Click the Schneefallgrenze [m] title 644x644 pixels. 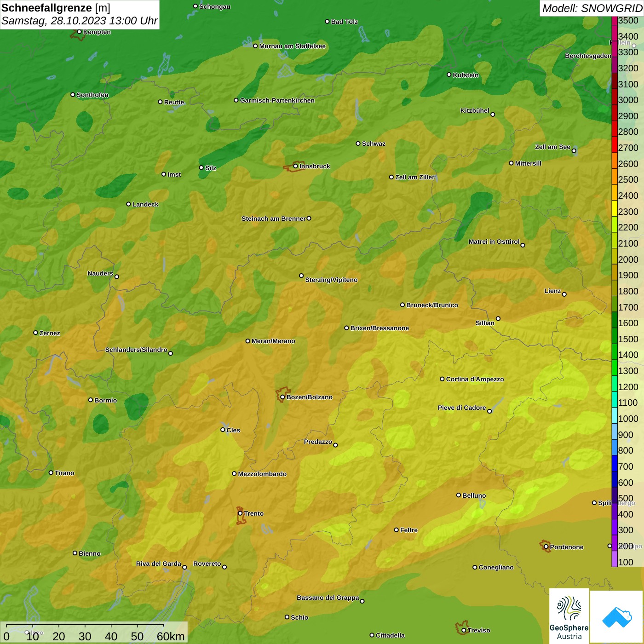tap(56, 8)
